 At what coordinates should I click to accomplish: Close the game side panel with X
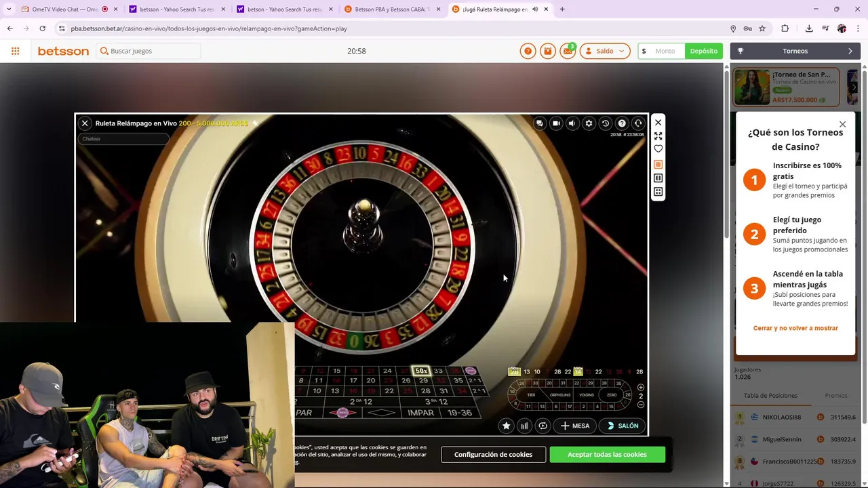click(x=658, y=123)
